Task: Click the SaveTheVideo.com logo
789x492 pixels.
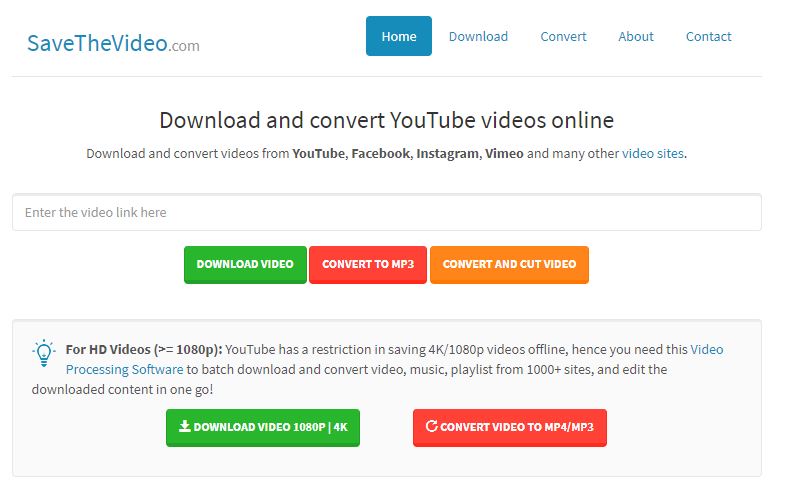Action: point(113,43)
